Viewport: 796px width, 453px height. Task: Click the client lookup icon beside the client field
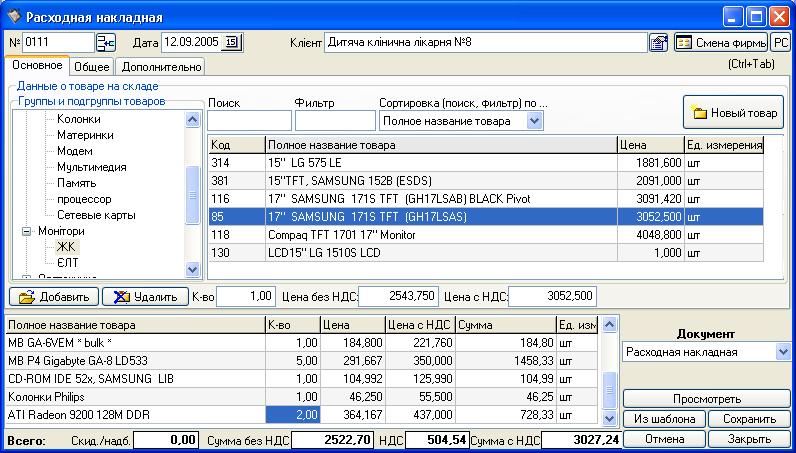658,42
